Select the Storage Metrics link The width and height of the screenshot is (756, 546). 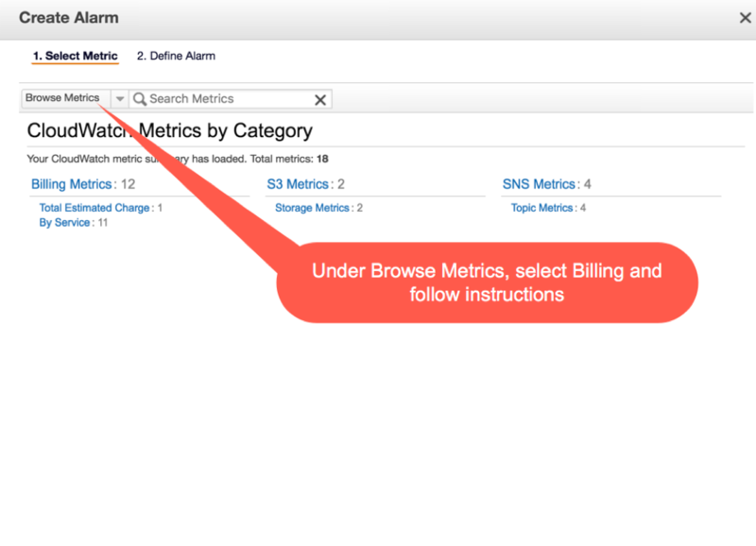(312, 208)
